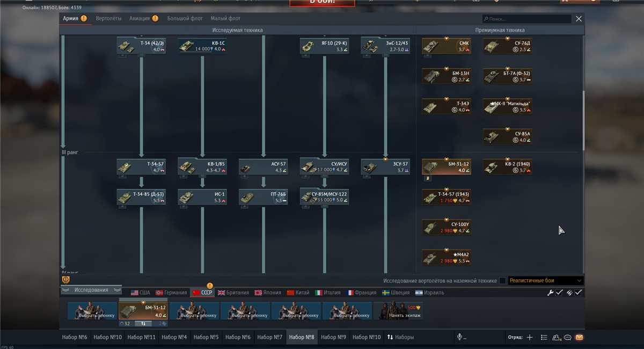
Task: Select premium БТ-7А (Ф-32) tank
Action: click(x=508, y=76)
